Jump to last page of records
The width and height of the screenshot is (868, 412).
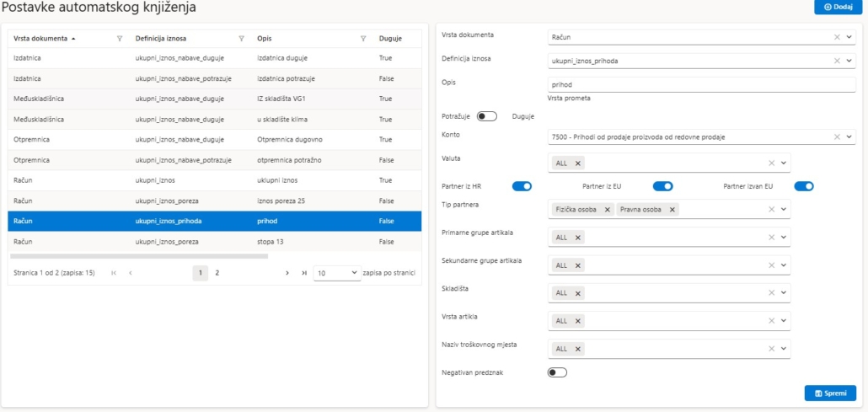click(304, 273)
